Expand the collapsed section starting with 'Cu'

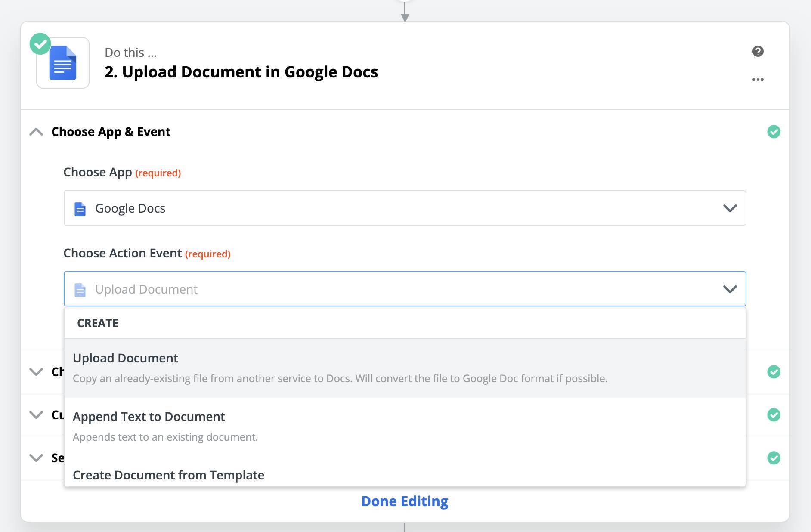(36, 414)
